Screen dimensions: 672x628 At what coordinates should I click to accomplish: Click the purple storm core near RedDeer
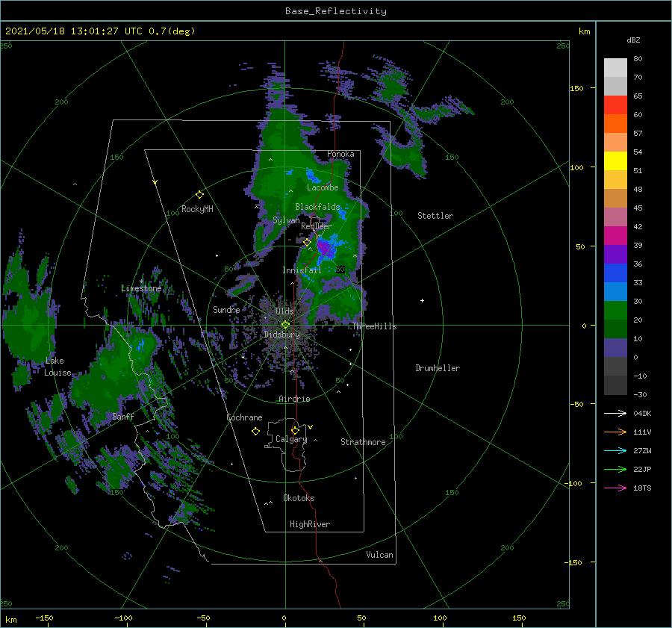point(324,248)
